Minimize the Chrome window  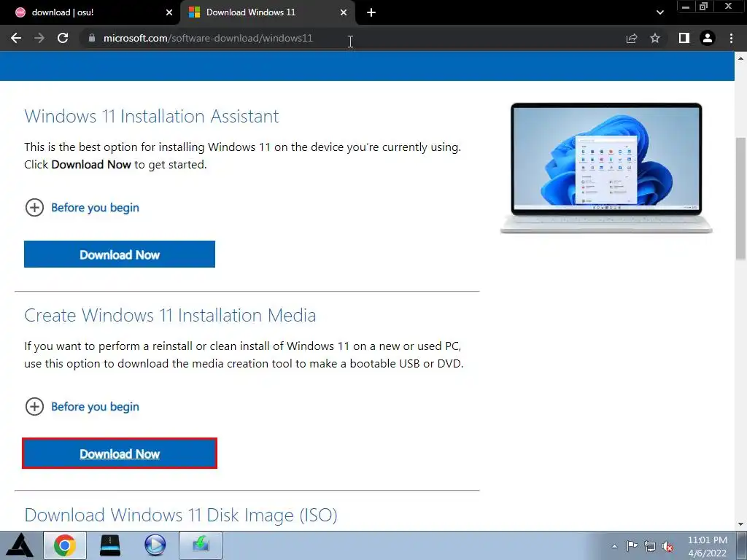(686, 7)
